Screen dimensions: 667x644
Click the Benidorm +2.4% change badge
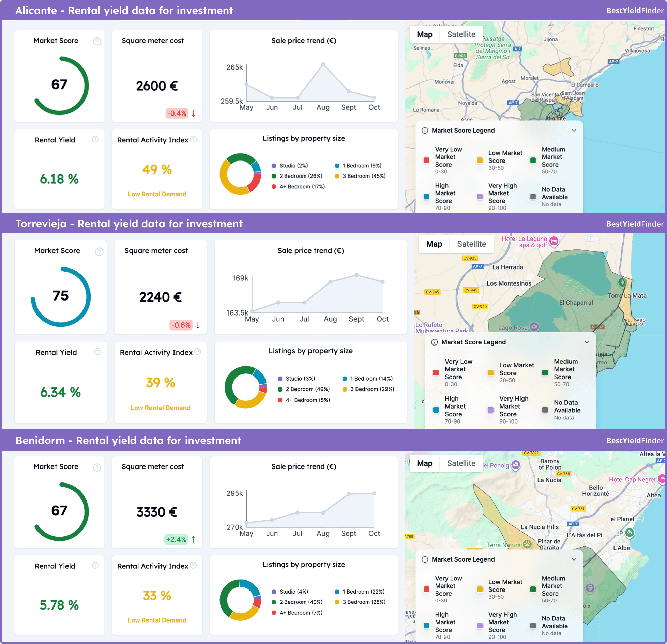(x=176, y=539)
